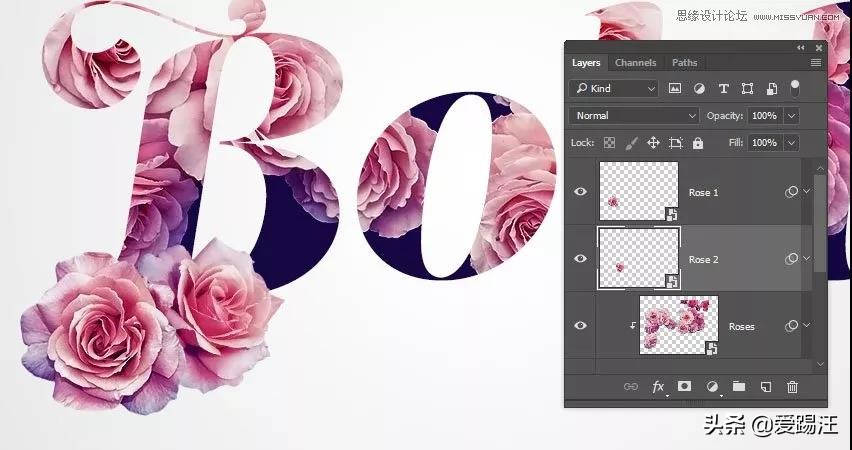Select the Roses layer thumbnail
The width and height of the screenshot is (852, 450).
pyautogui.click(x=679, y=325)
